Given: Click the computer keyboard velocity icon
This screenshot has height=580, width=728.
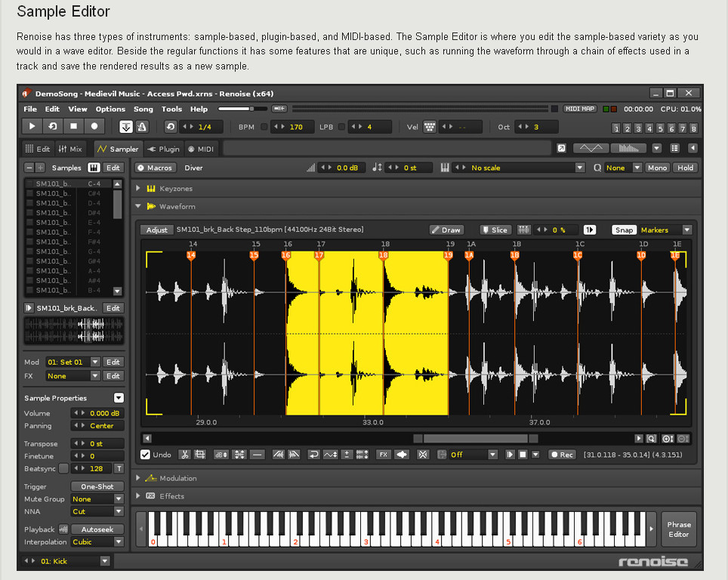Looking at the screenshot, I should 430,127.
